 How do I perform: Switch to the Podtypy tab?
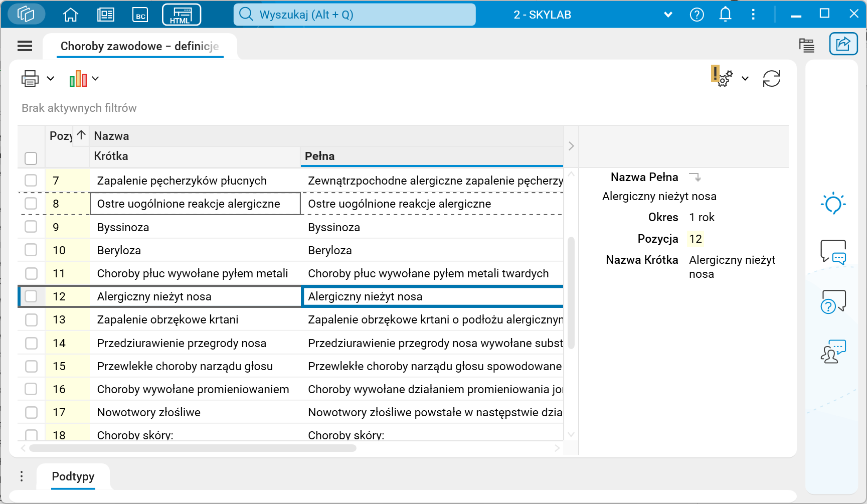(73, 476)
